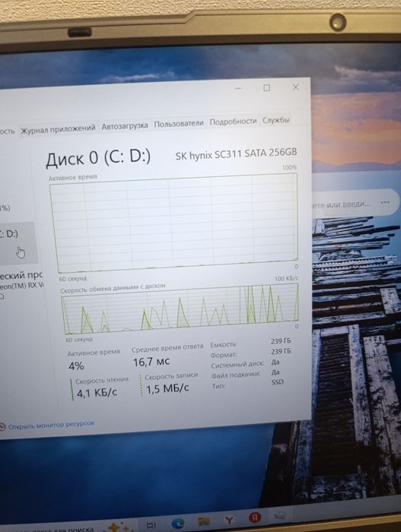Open Task View on the taskbar
Viewport: 401px width, 532px height.
coord(151,524)
